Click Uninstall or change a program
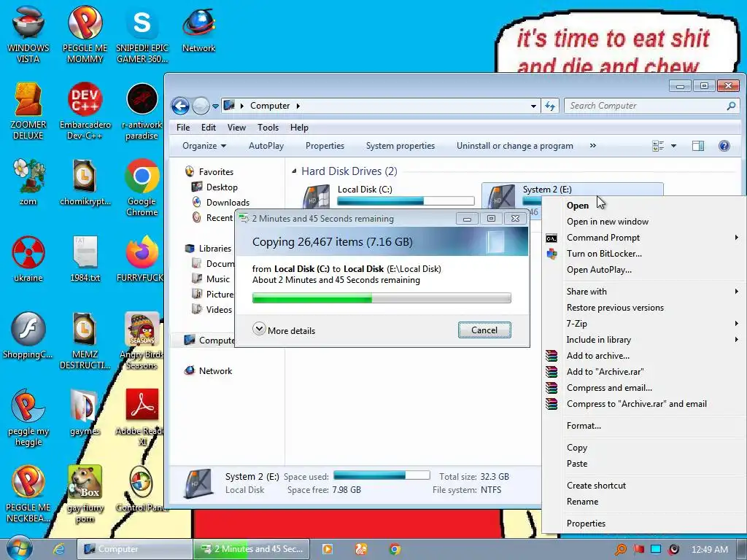 514,146
